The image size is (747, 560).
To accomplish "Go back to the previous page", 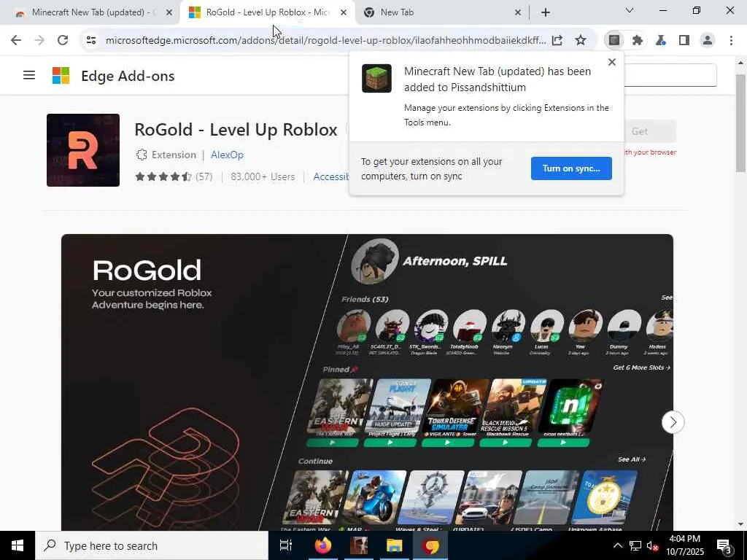I will coord(16,40).
